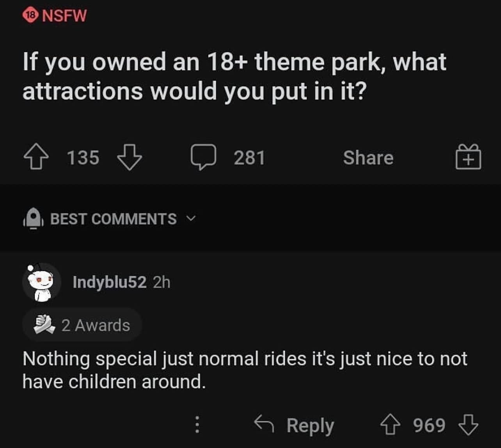Expand the comment sorting chevron
501x448 pixels.
pos(191,220)
